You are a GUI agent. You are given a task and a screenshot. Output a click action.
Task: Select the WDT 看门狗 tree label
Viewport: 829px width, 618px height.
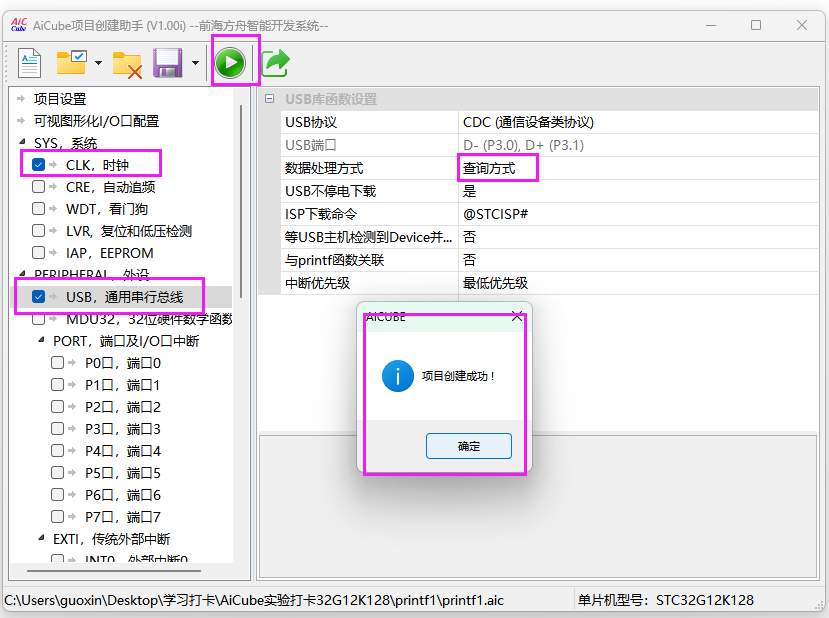[107, 209]
